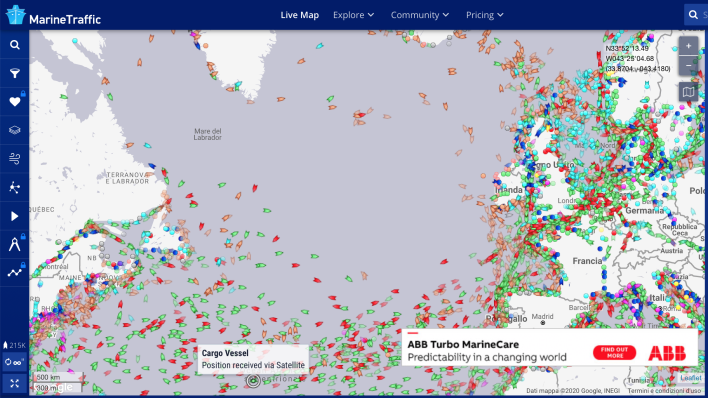Click the Francia map label
708x398 pixels.
coord(587,261)
